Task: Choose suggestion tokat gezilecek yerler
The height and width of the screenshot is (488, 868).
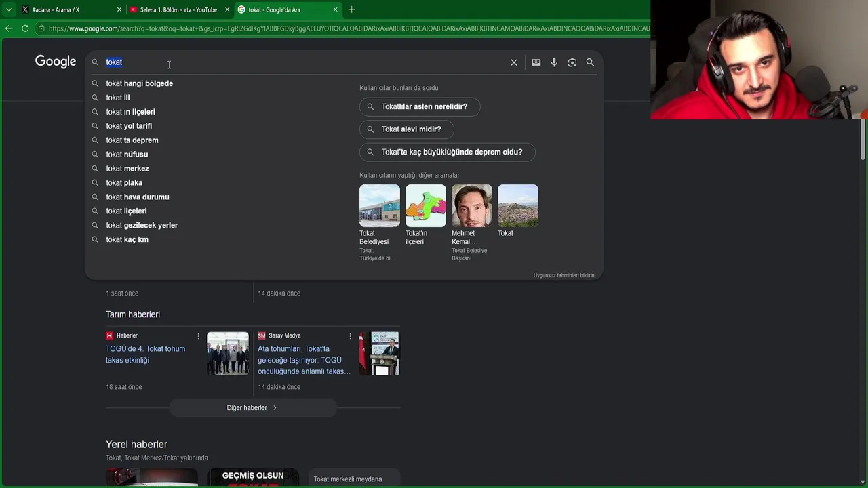Action: click(x=142, y=226)
